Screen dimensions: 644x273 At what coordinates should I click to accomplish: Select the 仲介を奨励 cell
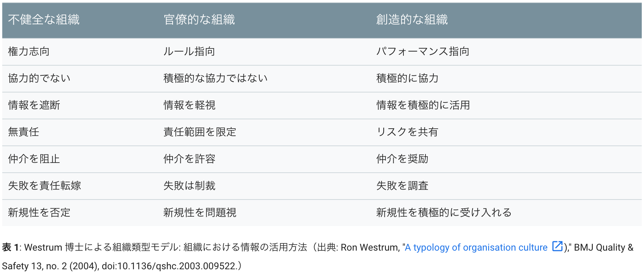(506, 159)
